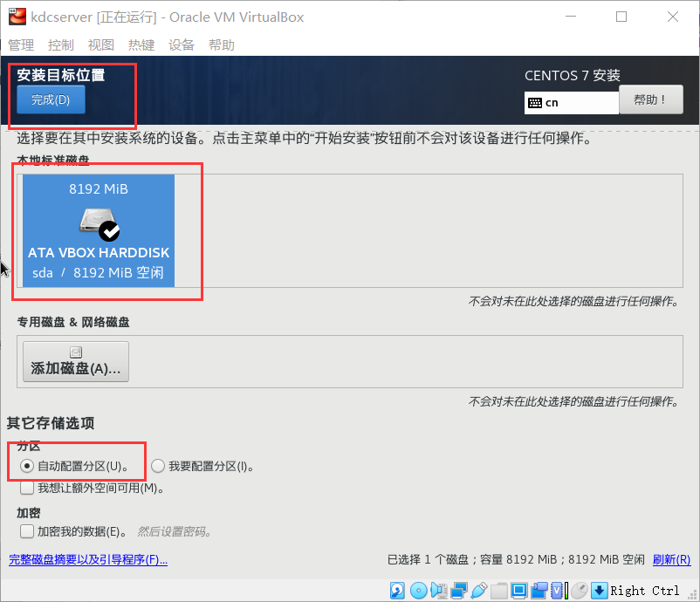Open the USB devices status icon
The height and width of the screenshot is (602, 700).
tap(478, 591)
